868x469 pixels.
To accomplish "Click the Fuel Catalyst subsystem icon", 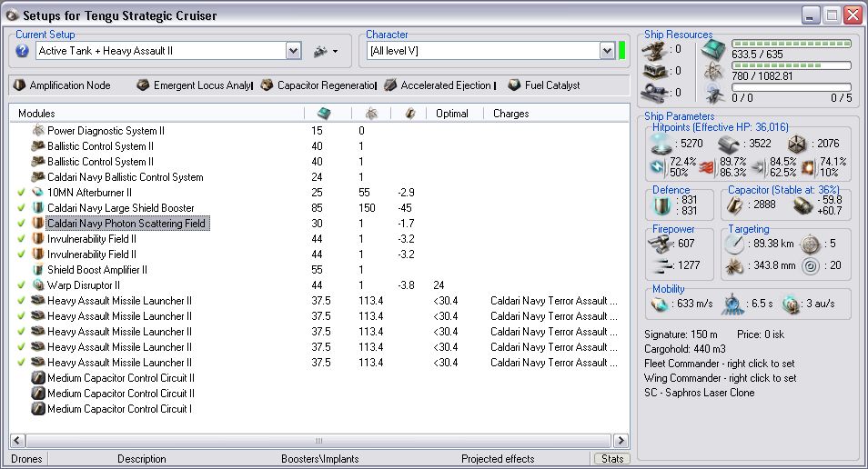I will tap(515, 85).
